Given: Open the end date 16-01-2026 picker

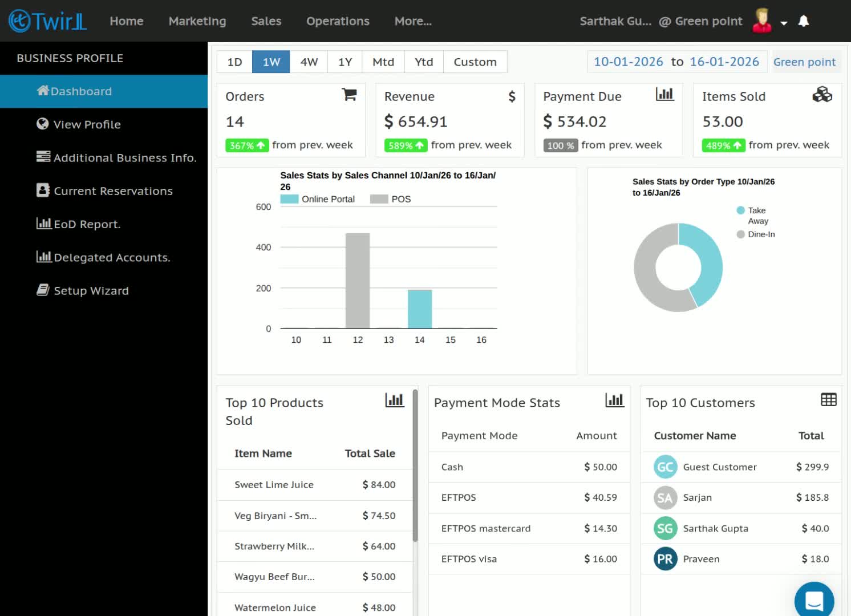Looking at the screenshot, I should pos(724,62).
